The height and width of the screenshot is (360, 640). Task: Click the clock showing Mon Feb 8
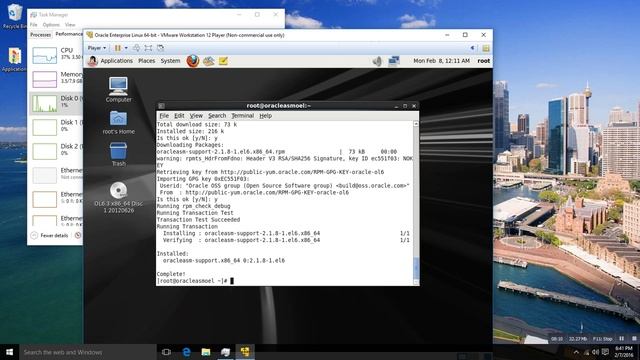[441, 61]
